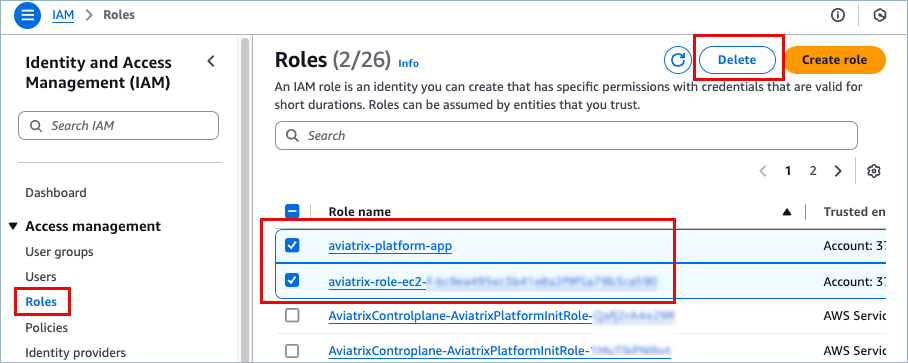Uncheck the aviatrix-platform-app role
The image size is (908, 363).
tap(292, 245)
